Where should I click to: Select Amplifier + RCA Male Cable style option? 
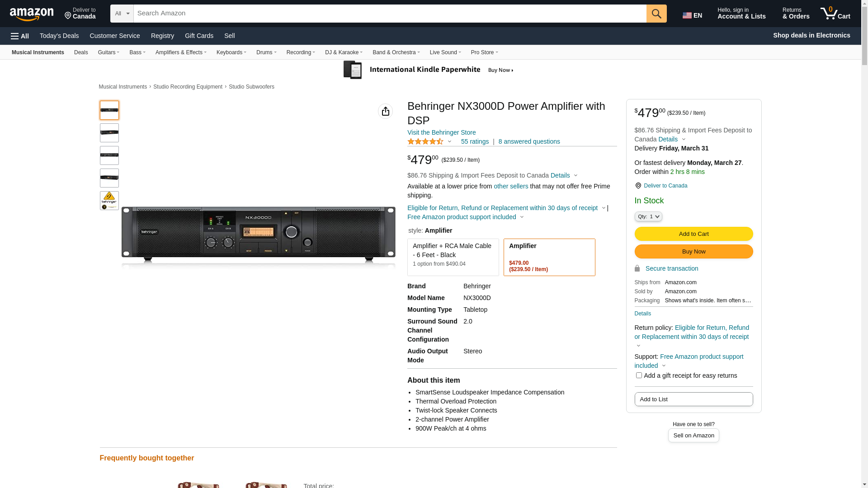[453, 257]
